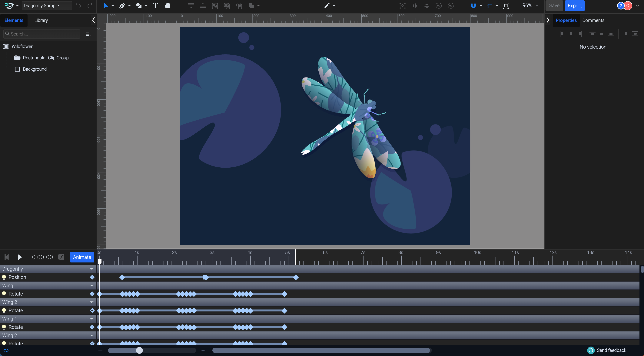Click the sort elements list icon

pos(88,34)
